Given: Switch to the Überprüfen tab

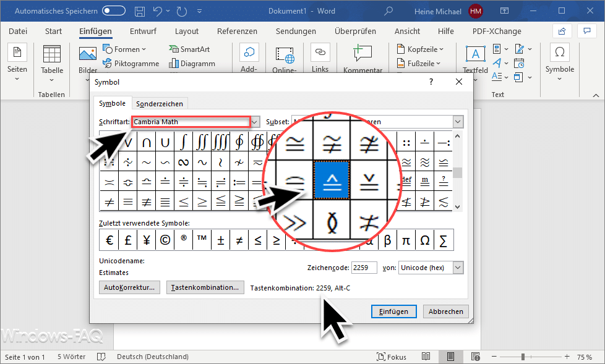Looking at the screenshot, I should click(x=355, y=32).
